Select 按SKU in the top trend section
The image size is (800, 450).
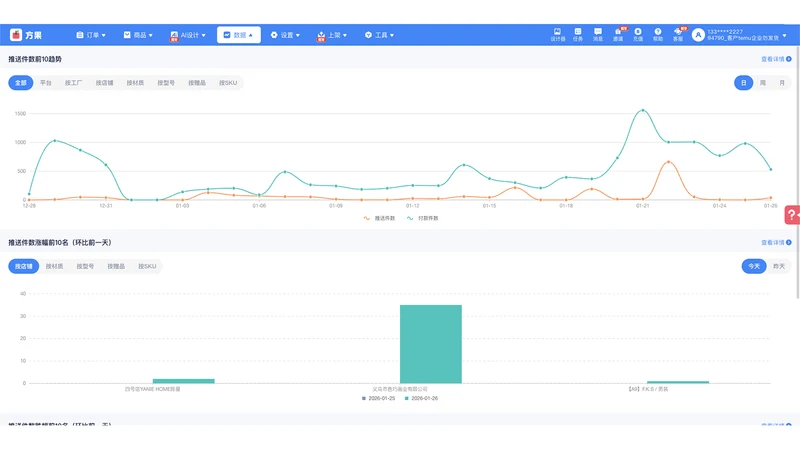(228, 83)
